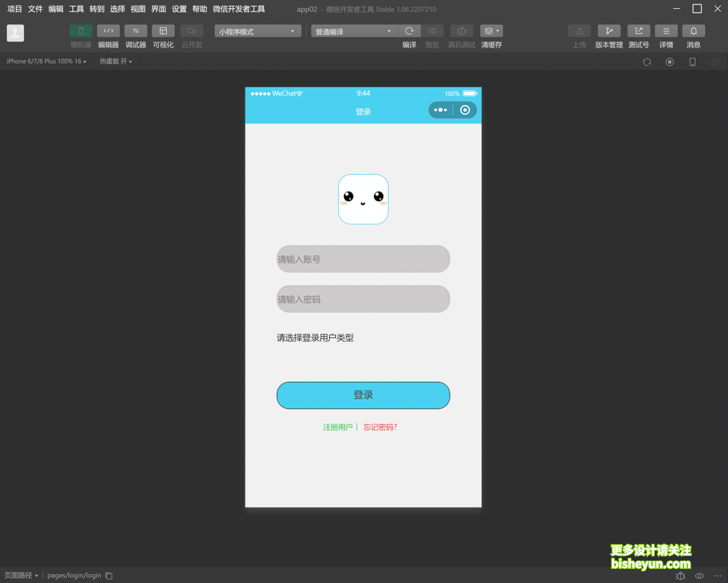Click the details hamburger icon
This screenshot has height=583, width=728.
tap(666, 31)
